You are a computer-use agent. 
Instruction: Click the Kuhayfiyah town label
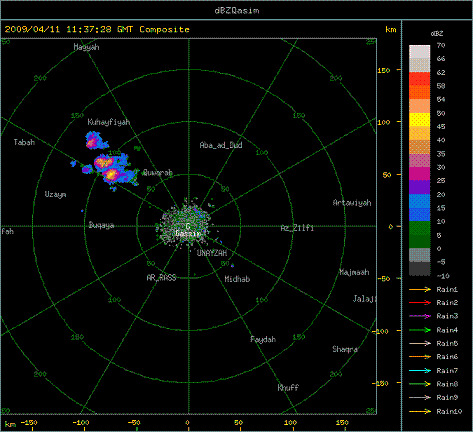pos(109,122)
